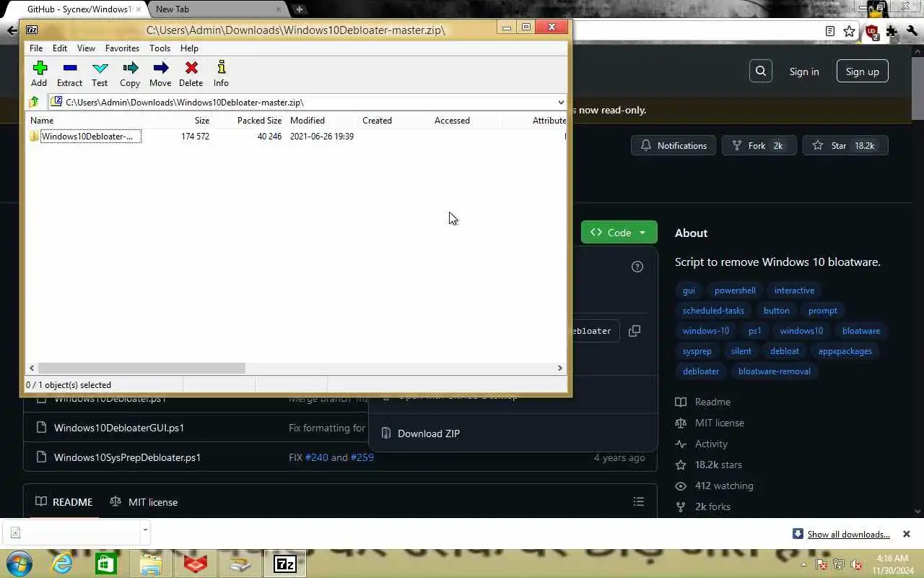Click the red fox taskbar icon
Viewport: 924px width, 578px height.
point(196,564)
